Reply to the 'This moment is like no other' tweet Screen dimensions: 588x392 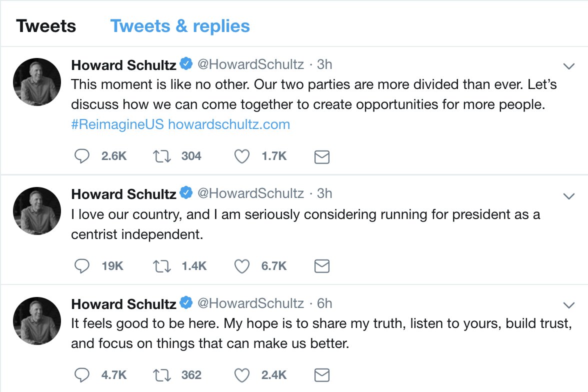click(81, 156)
